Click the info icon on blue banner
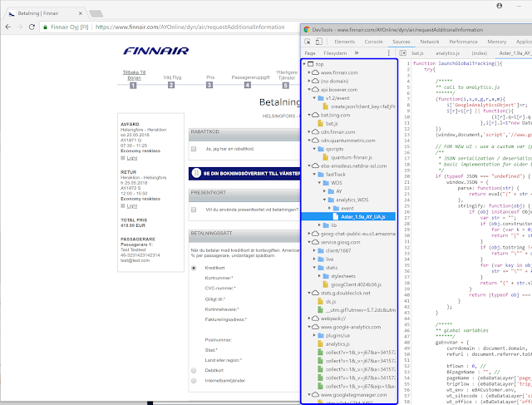The height and width of the screenshot is (405, 532). (x=196, y=173)
